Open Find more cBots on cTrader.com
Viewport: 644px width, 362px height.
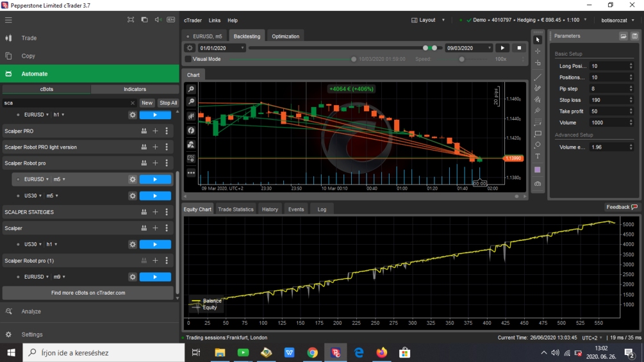point(88,293)
